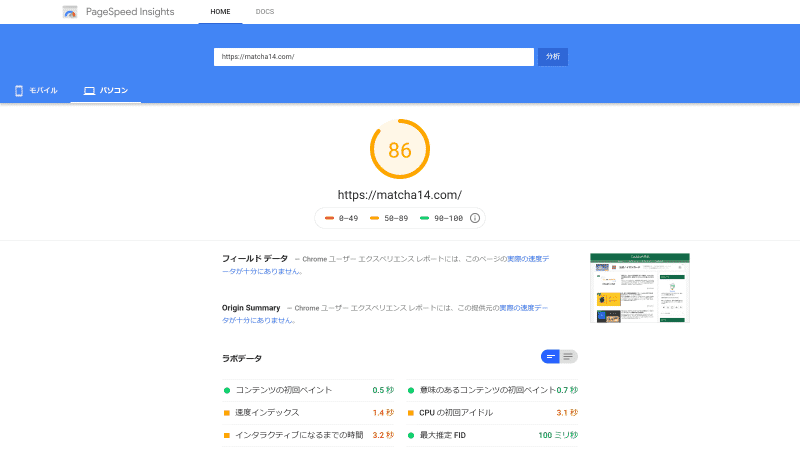Select the コンテンツの初回ペイント metric row
The height and width of the screenshot is (450, 800).
point(308,390)
